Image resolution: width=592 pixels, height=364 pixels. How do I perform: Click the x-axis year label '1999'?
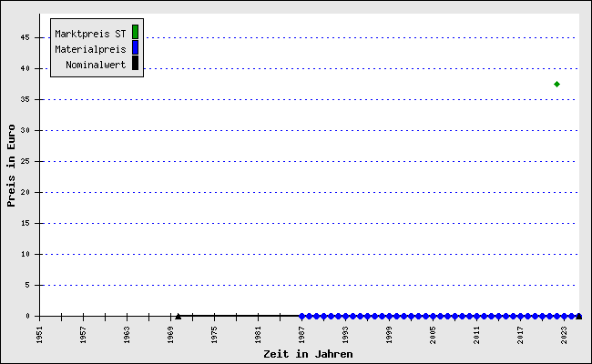(389, 335)
